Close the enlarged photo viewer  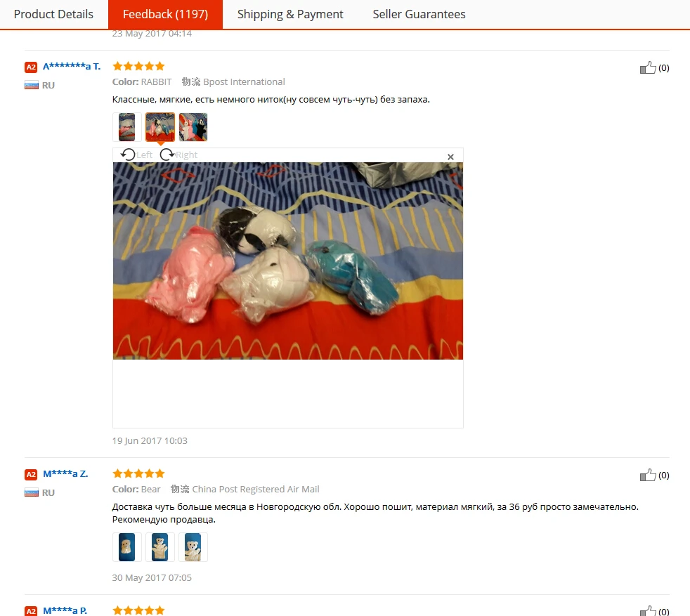pos(450,157)
